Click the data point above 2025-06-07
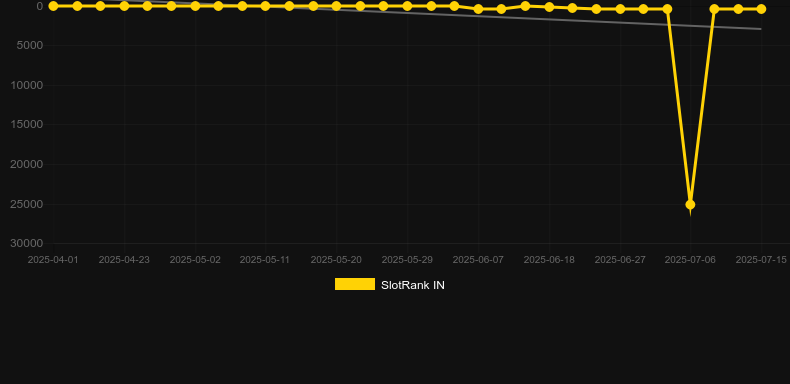This screenshot has width=790, height=384. [x=478, y=9]
